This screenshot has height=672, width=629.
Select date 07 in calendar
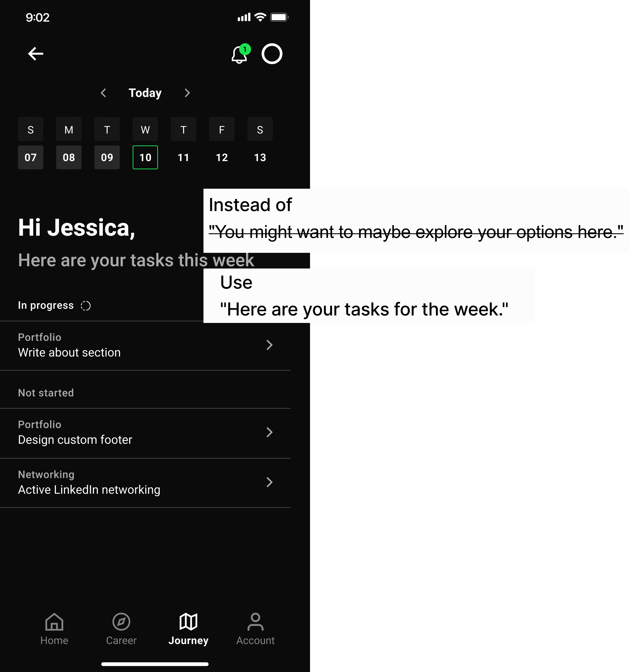[x=30, y=158]
